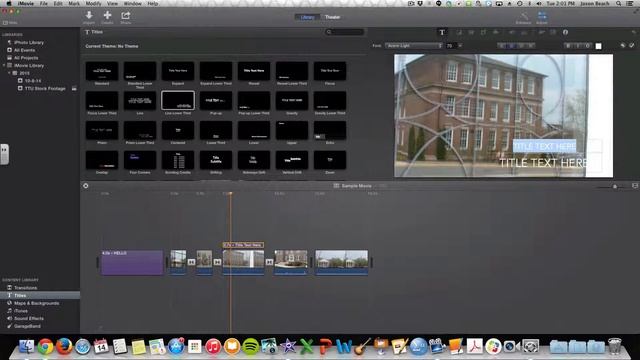Click highlighted TITLE TEXT HERE in viewer
The image size is (640, 360).
click(544, 146)
